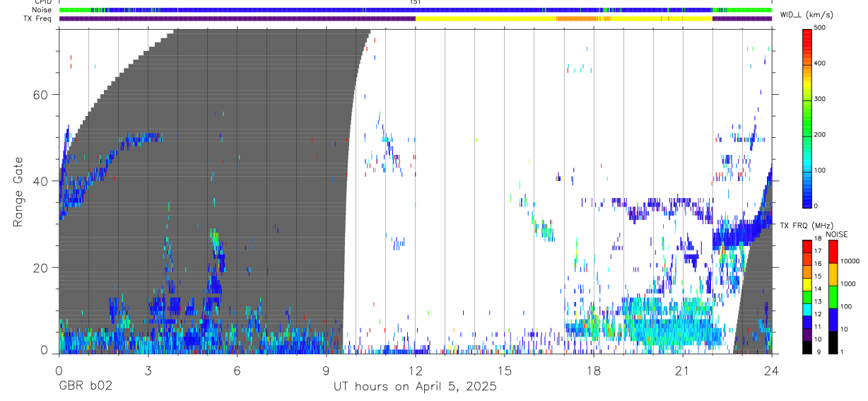Click the TX FRQ color bar
This screenshot has width=868, height=401.
(x=807, y=296)
